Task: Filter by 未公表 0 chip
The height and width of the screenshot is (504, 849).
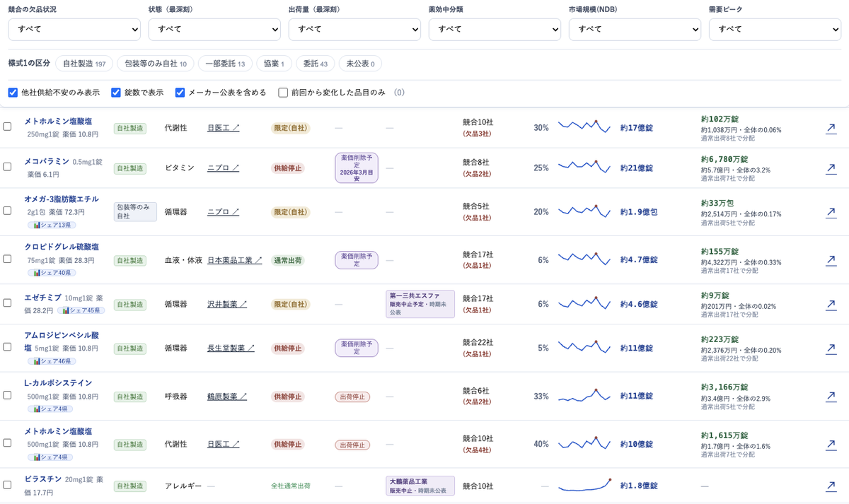Action: click(360, 64)
